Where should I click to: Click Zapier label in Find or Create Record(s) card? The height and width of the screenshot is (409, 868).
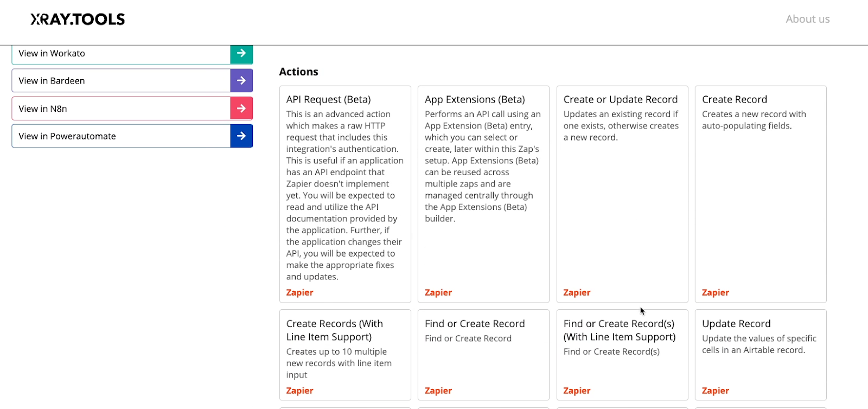click(x=577, y=391)
